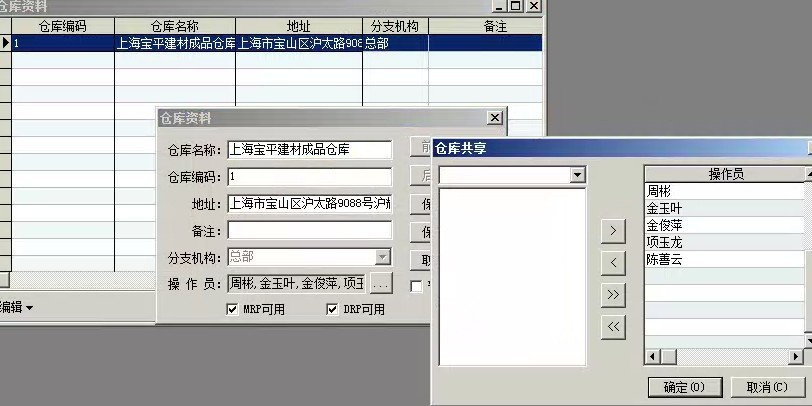Toggle the MRP可用 checkbox

point(233,310)
